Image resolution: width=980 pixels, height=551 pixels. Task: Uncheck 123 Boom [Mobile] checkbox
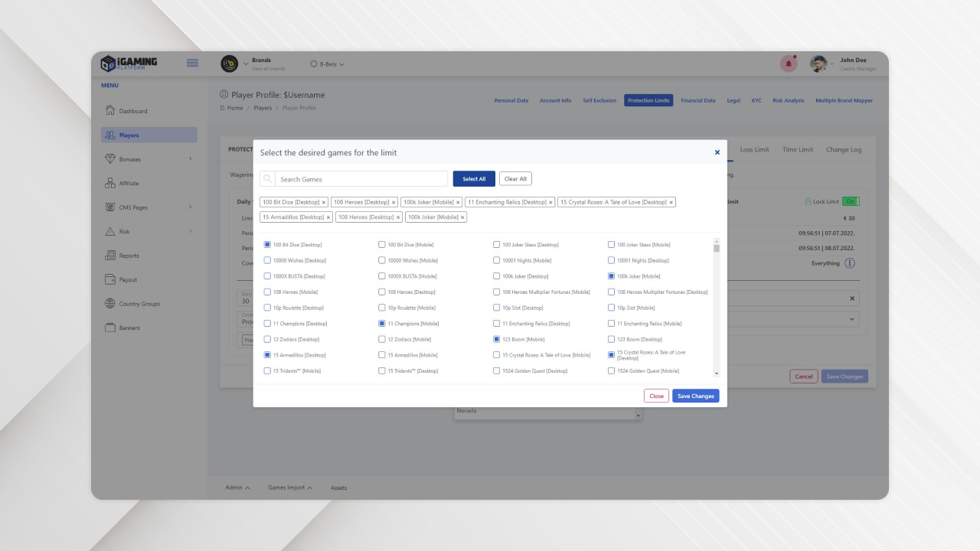click(x=497, y=339)
